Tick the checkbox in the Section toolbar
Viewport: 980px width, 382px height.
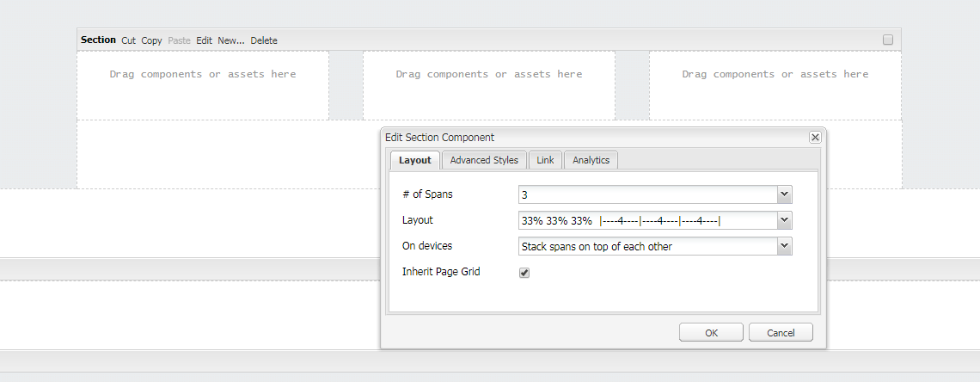888,40
